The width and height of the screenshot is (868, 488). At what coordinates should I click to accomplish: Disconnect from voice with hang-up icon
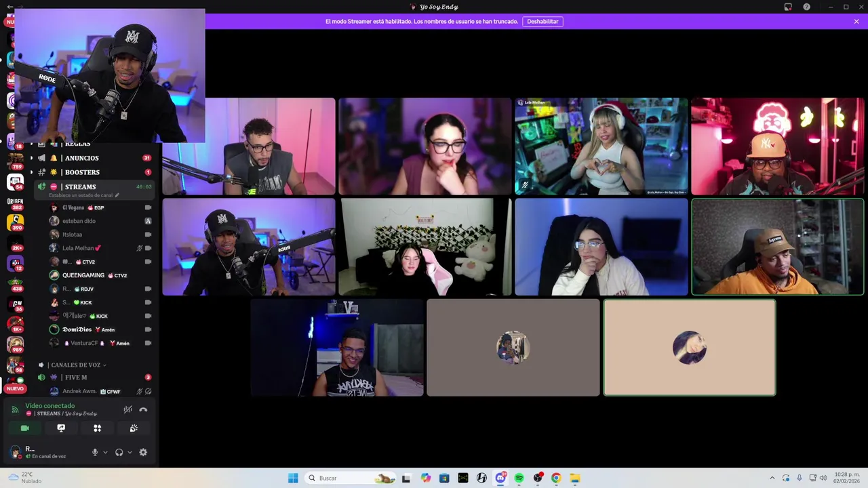click(143, 409)
